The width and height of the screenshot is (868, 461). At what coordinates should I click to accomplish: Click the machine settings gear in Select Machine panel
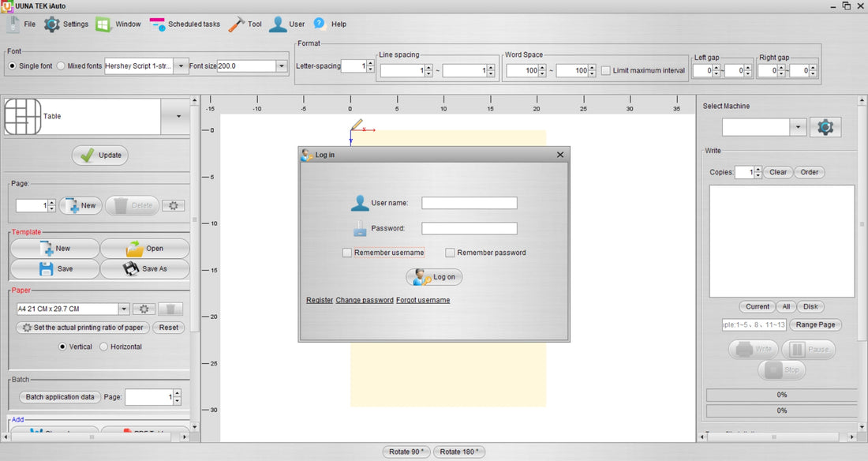click(825, 126)
